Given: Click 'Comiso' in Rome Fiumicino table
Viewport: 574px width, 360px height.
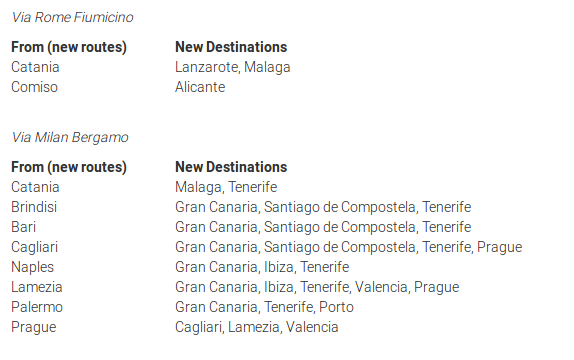Looking at the screenshot, I should (x=34, y=87).
